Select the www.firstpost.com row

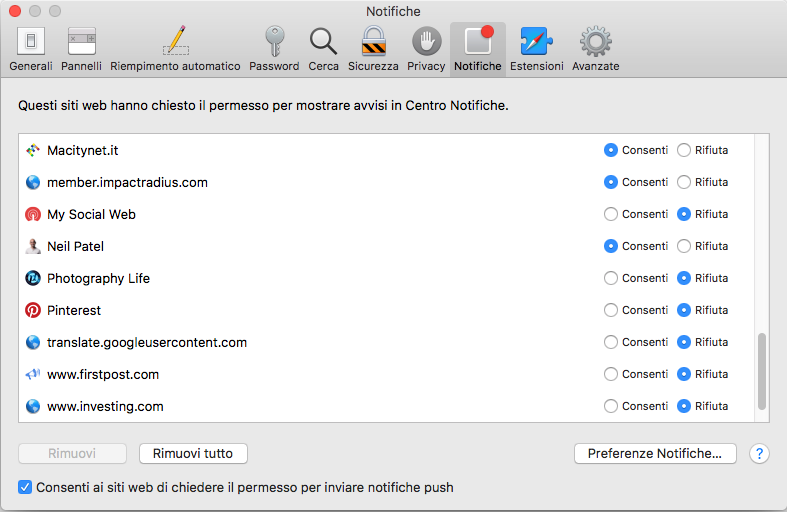(386, 374)
